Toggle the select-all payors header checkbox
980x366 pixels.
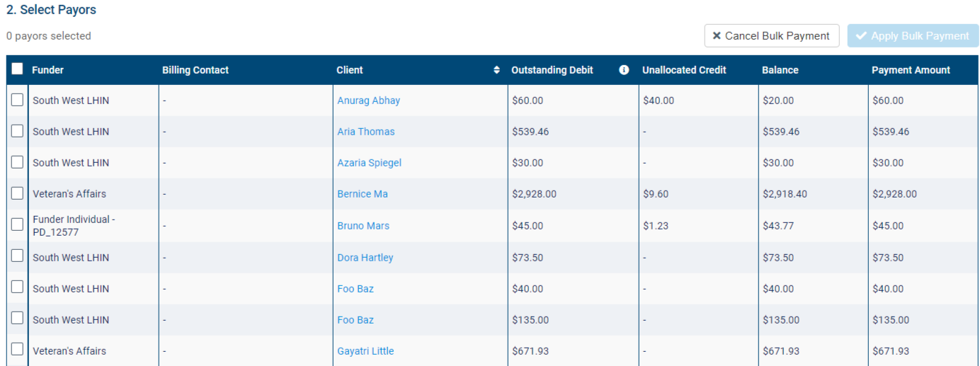click(x=17, y=69)
